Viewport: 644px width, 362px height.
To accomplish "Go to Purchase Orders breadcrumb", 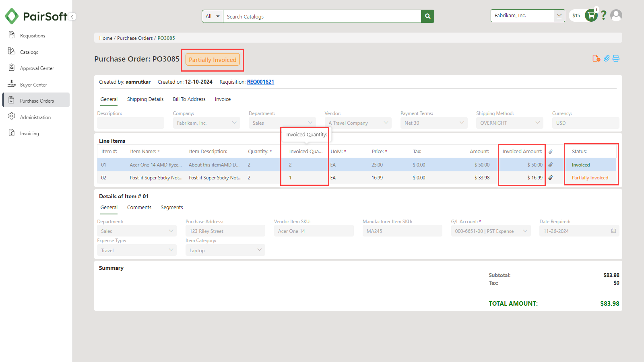I will 135,38.
